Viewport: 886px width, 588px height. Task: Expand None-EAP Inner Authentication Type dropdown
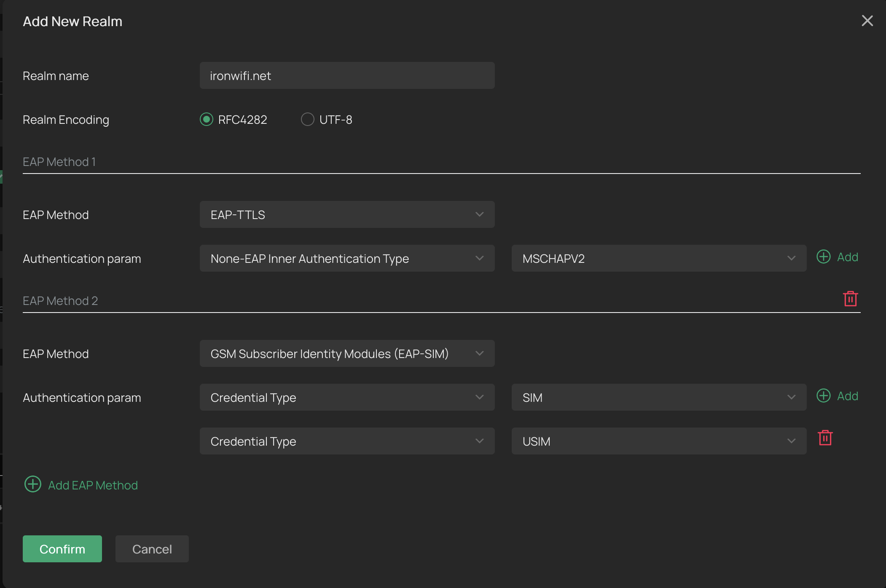coord(347,259)
